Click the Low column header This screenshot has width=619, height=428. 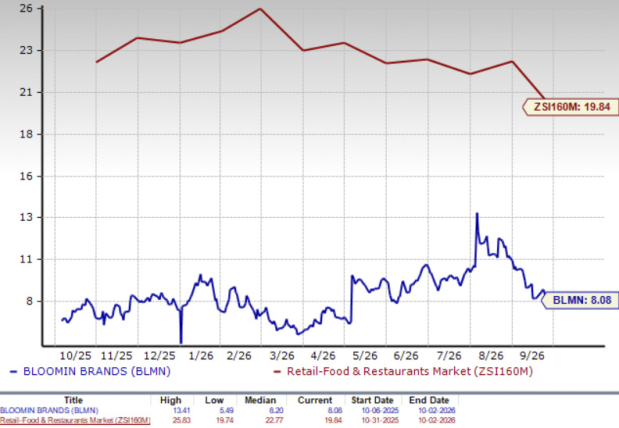(x=214, y=400)
